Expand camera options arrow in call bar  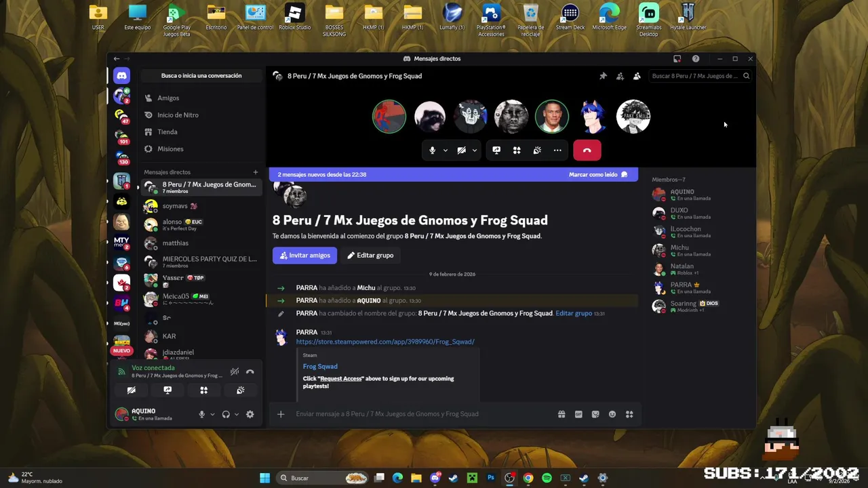click(x=475, y=150)
